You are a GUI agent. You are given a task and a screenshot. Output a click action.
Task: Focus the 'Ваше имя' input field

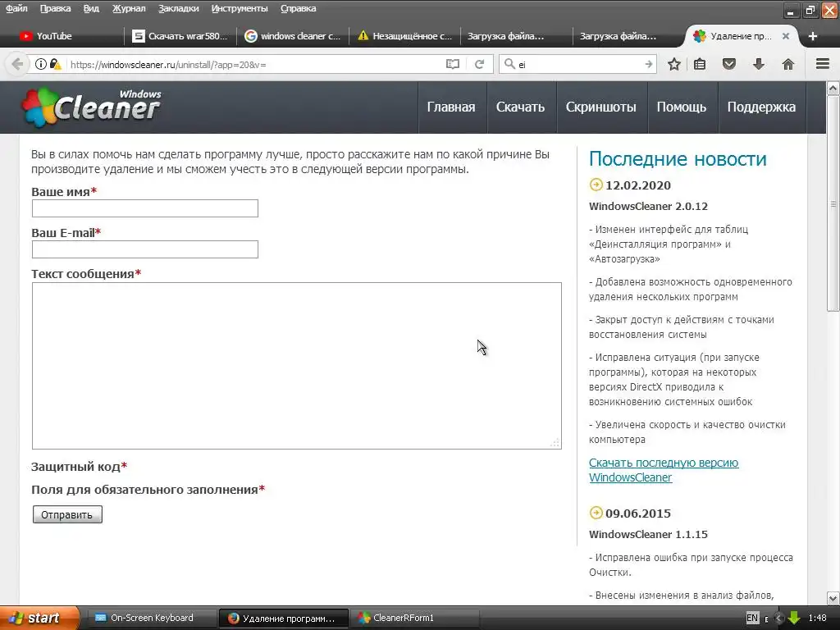pyautogui.click(x=144, y=208)
